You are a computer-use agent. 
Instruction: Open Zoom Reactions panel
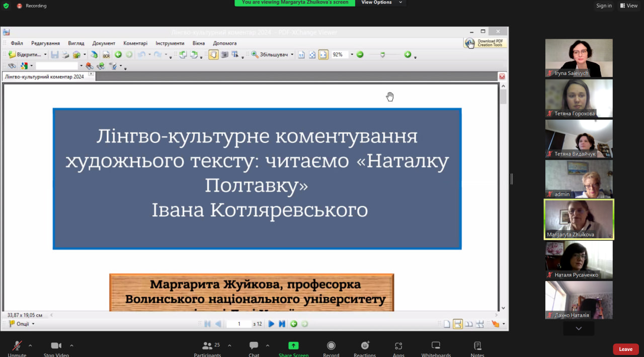(365, 348)
